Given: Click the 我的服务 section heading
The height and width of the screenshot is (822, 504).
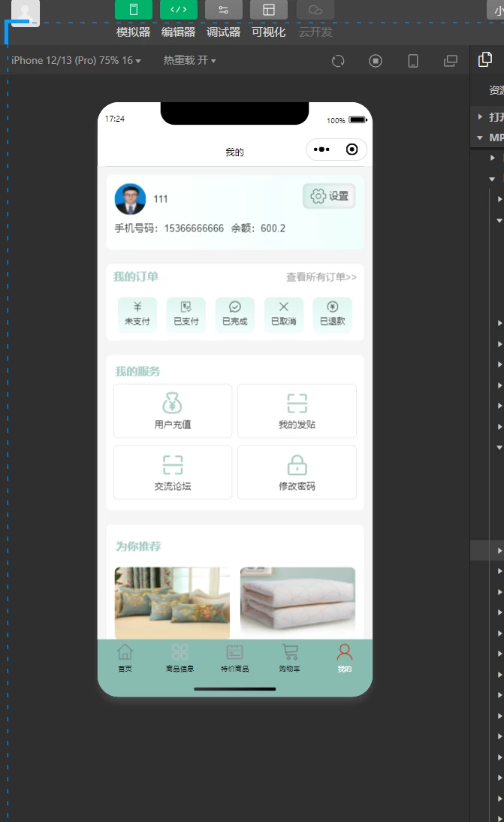Looking at the screenshot, I should click(x=137, y=372).
